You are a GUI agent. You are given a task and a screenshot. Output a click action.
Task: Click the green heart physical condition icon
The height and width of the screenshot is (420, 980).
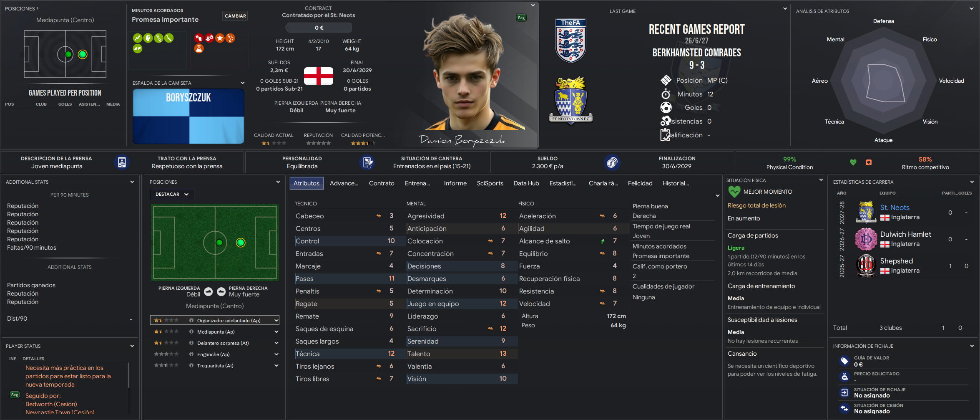tap(853, 162)
